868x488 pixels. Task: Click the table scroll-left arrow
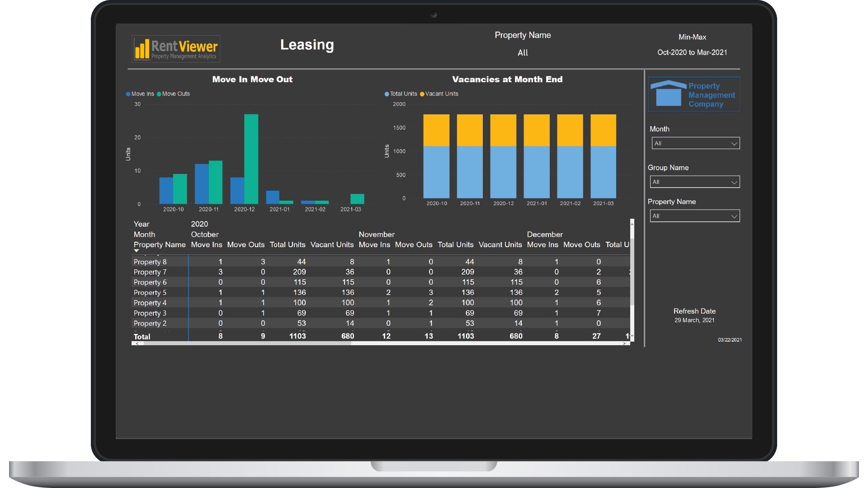pyautogui.click(x=137, y=344)
